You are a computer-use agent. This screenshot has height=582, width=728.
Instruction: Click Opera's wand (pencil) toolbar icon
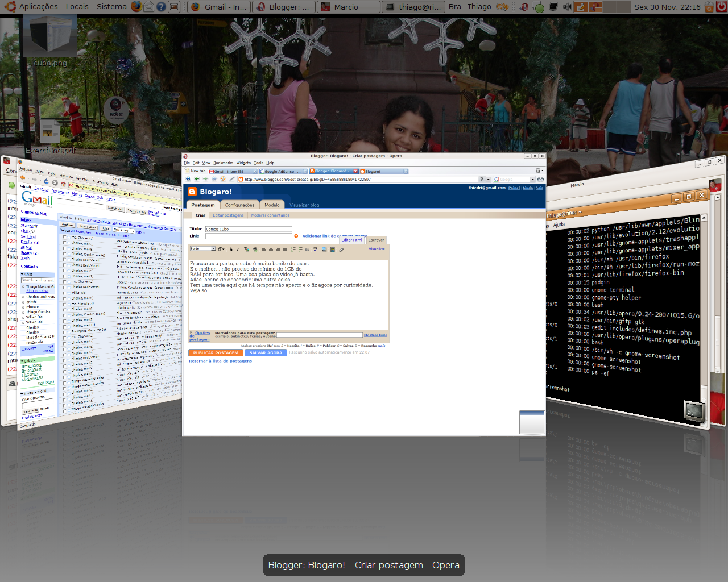(232, 179)
